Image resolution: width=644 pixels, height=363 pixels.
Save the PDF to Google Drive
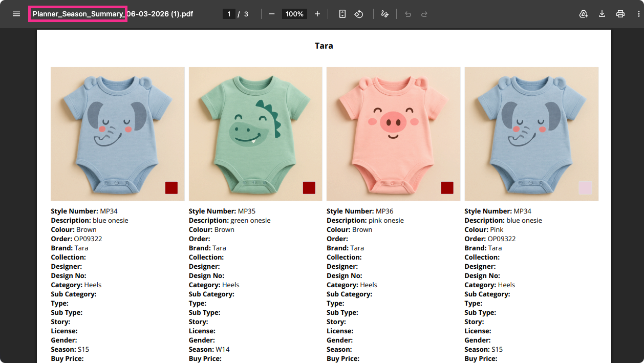584,14
